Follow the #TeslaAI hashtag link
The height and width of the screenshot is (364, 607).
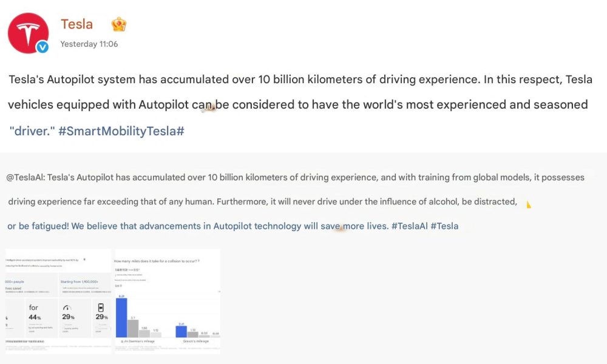[409, 226]
